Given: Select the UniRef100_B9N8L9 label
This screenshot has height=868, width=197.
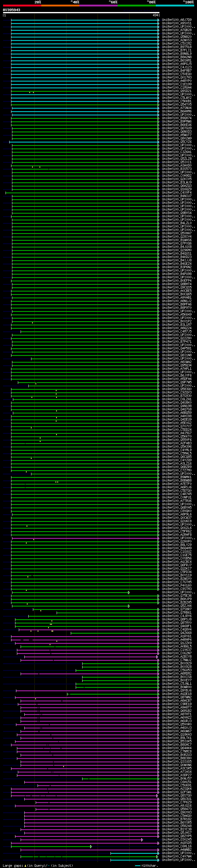Looking at the screenshot, I should tap(177, 54).
